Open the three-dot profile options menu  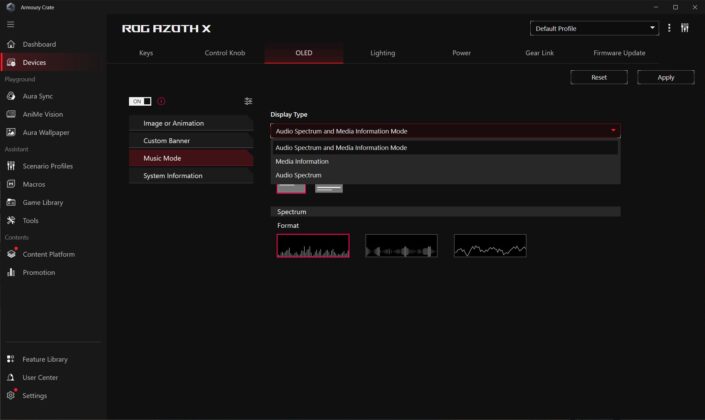tap(669, 28)
